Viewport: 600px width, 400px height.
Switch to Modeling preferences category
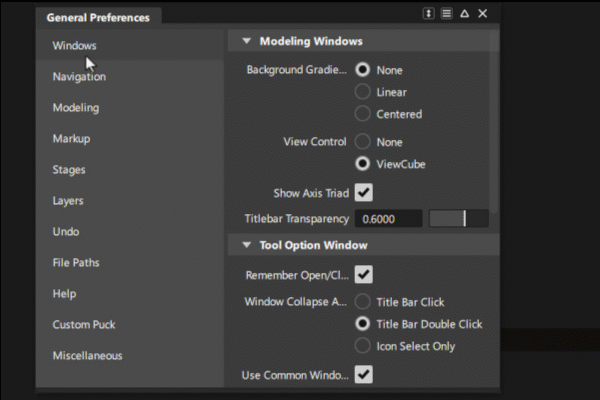(76, 108)
